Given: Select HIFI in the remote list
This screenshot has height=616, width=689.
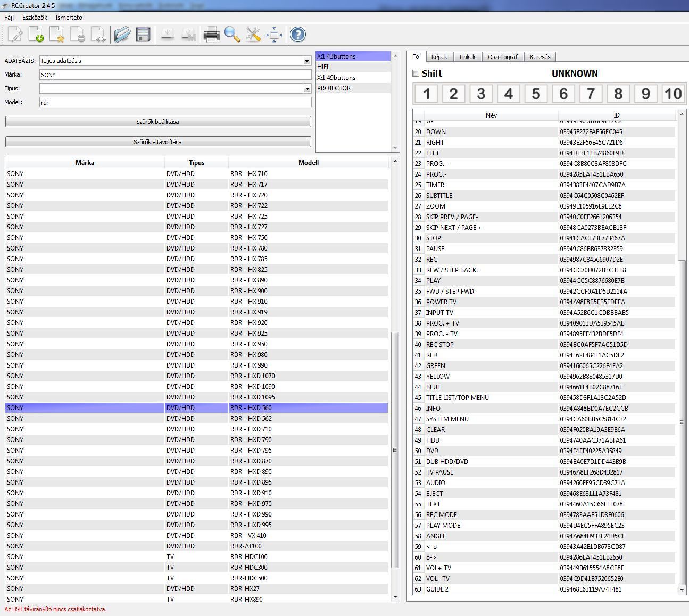Looking at the screenshot, I should (353, 67).
